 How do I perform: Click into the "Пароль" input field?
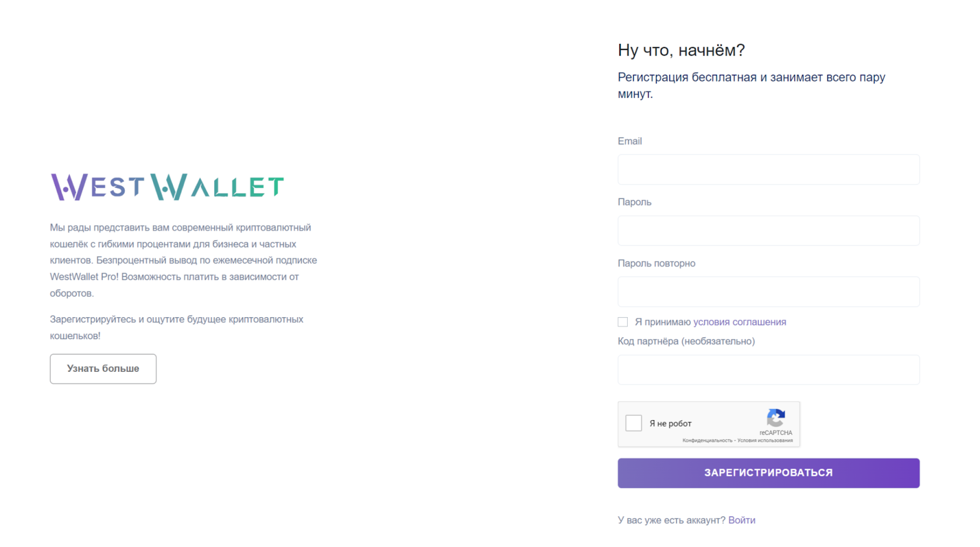pos(768,231)
